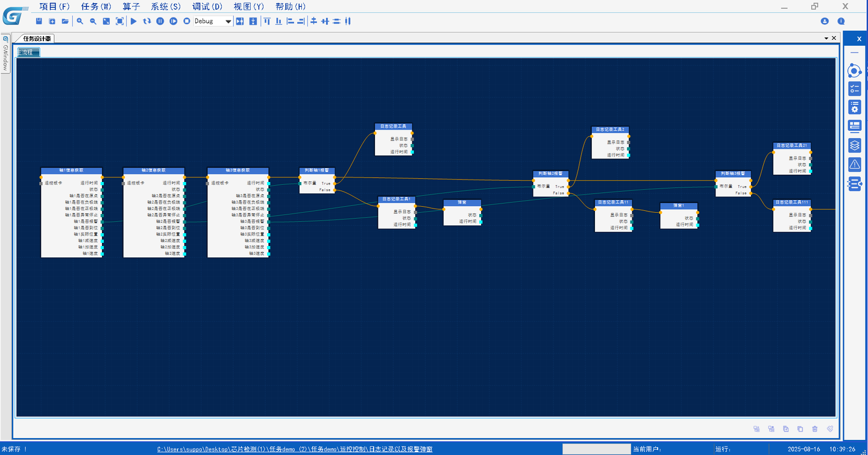Screen dimensions: 868x455
Task: Open the 视图(Y) menu
Action: (x=249, y=7)
